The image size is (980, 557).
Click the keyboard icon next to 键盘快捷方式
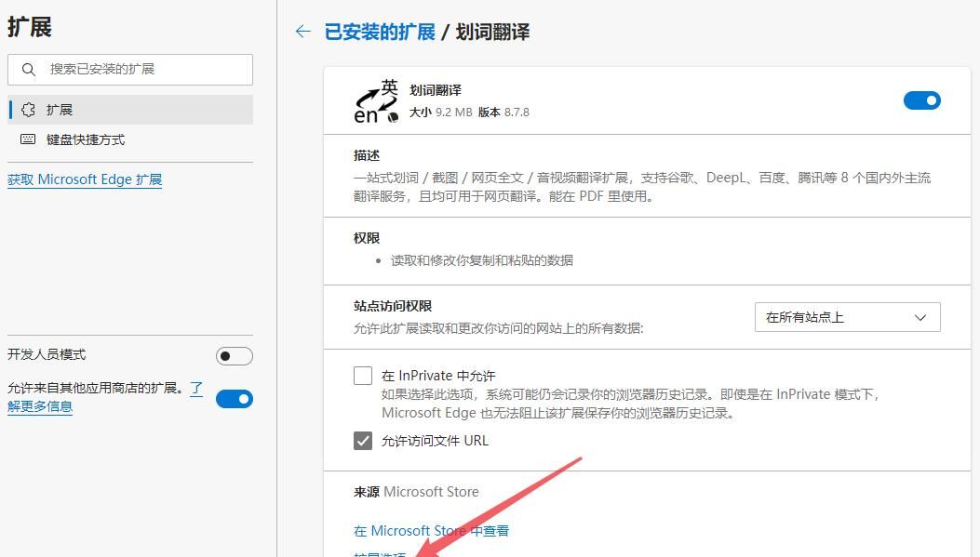coord(30,139)
